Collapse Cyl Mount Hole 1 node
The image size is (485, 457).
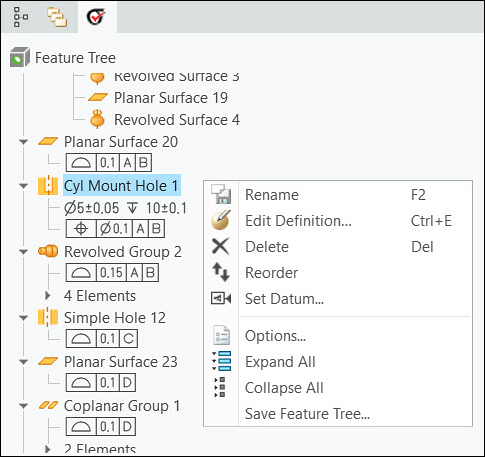pos(23,186)
